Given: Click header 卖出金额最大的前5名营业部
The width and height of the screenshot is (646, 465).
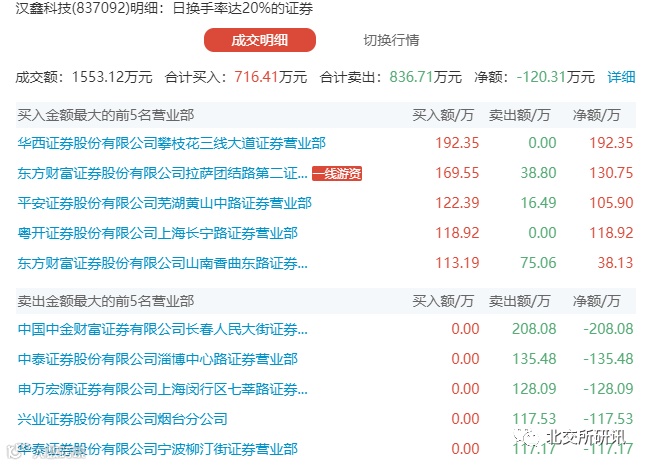Looking at the screenshot, I should point(105,301).
